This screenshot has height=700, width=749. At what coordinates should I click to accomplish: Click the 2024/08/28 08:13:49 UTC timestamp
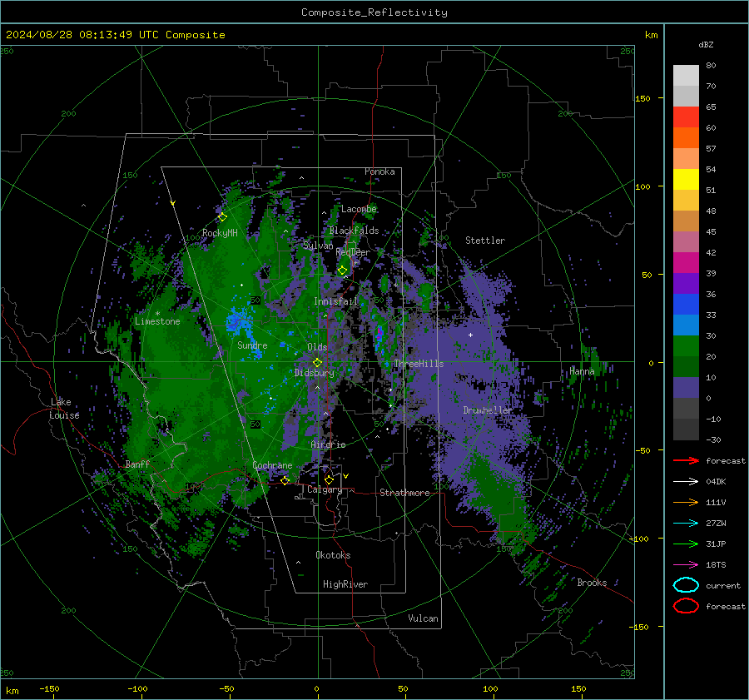point(115,35)
